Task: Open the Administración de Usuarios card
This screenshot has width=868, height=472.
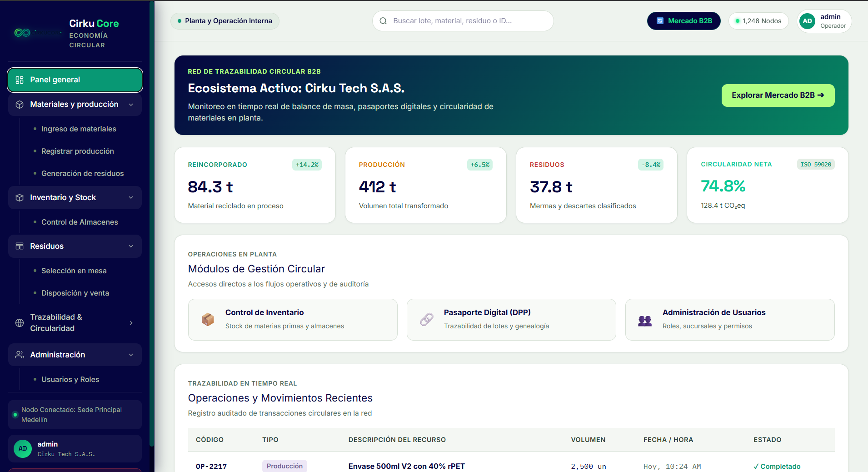Action: click(x=730, y=320)
